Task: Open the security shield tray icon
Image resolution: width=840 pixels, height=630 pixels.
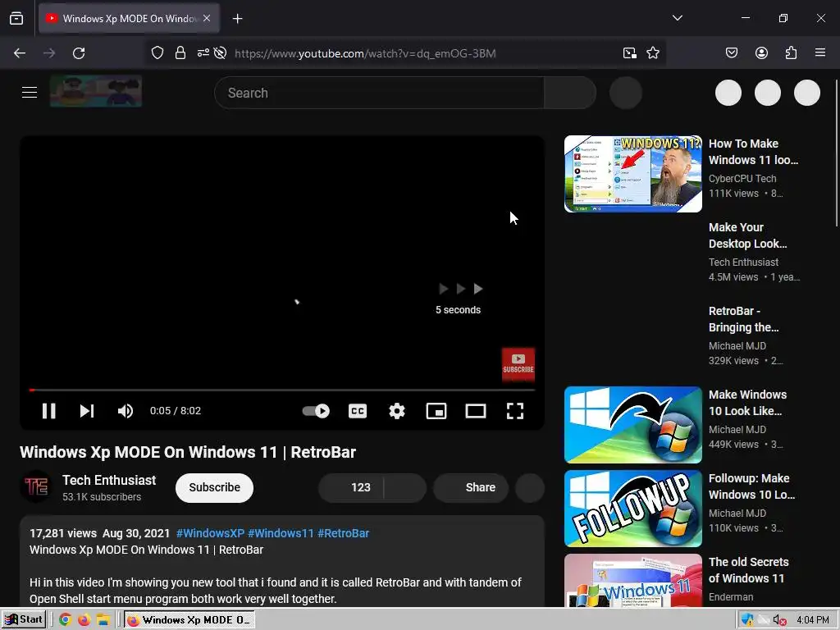Action: coord(746,620)
